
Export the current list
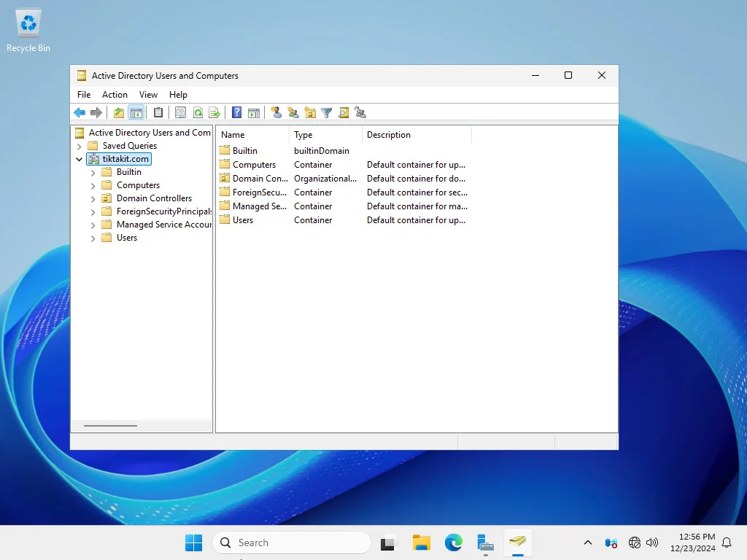click(215, 112)
